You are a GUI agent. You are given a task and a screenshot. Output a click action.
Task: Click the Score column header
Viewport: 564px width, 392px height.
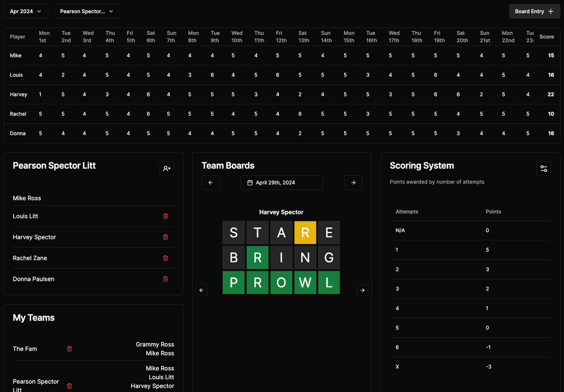click(x=546, y=37)
